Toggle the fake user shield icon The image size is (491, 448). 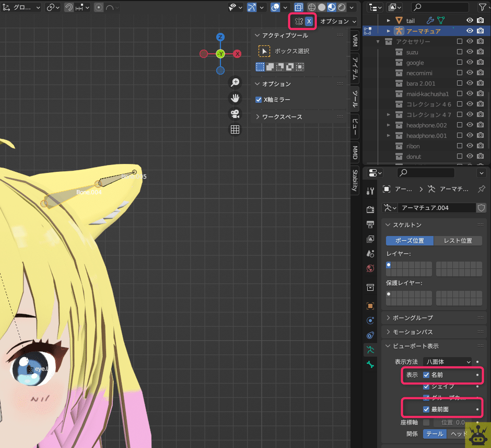[x=481, y=208]
